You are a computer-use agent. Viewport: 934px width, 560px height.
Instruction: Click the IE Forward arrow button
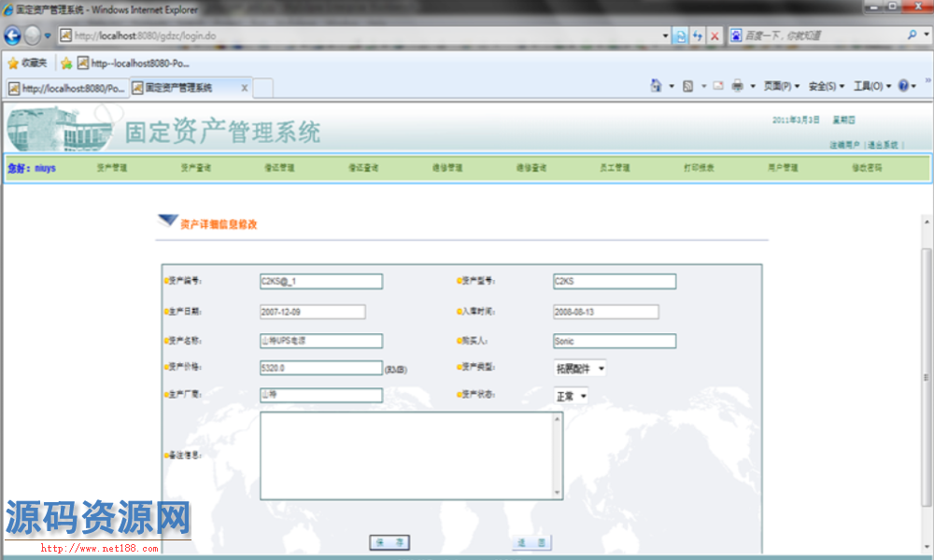pos(33,35)
